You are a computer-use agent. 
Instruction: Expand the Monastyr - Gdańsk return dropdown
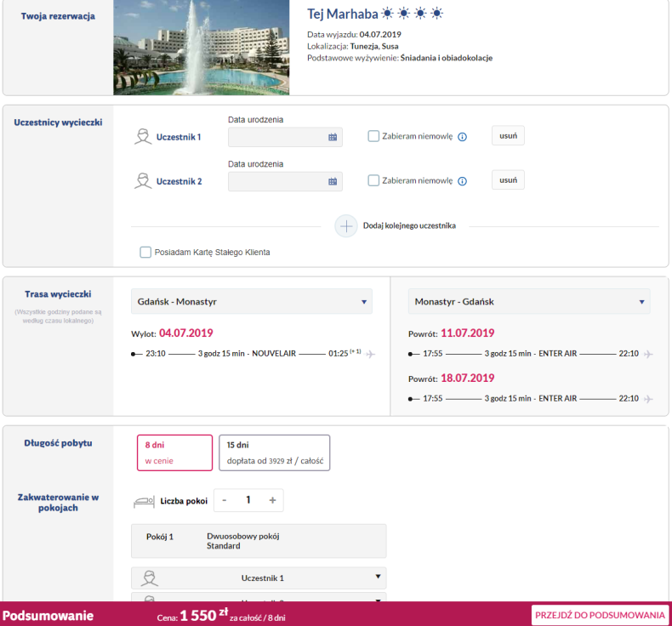coord(528,302)
